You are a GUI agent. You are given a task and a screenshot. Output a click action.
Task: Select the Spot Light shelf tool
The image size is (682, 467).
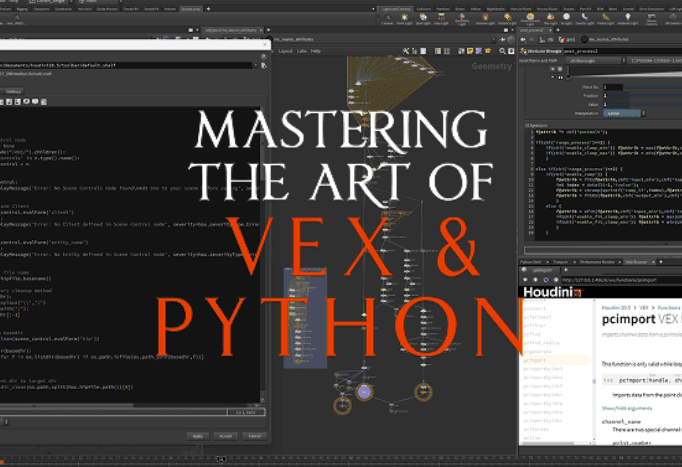[422, 18]
